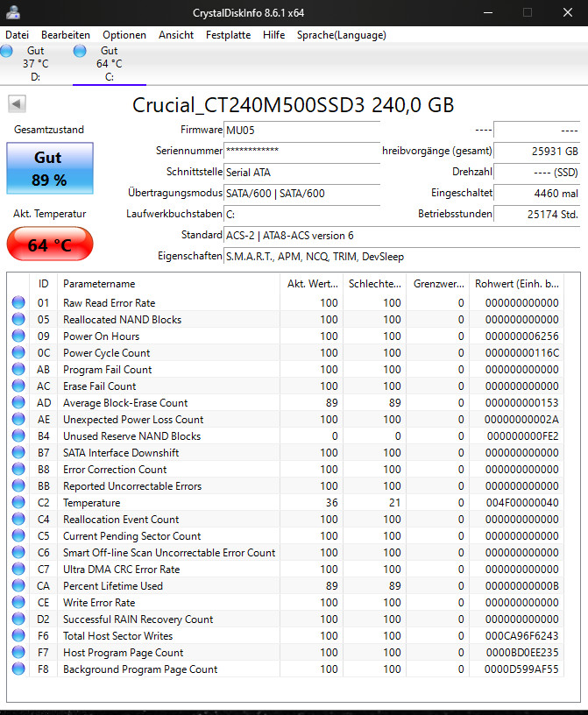The image size is (588, 715).
Task: Click the Eingeschaltet value 4460 mal
Action: (537, 194)
